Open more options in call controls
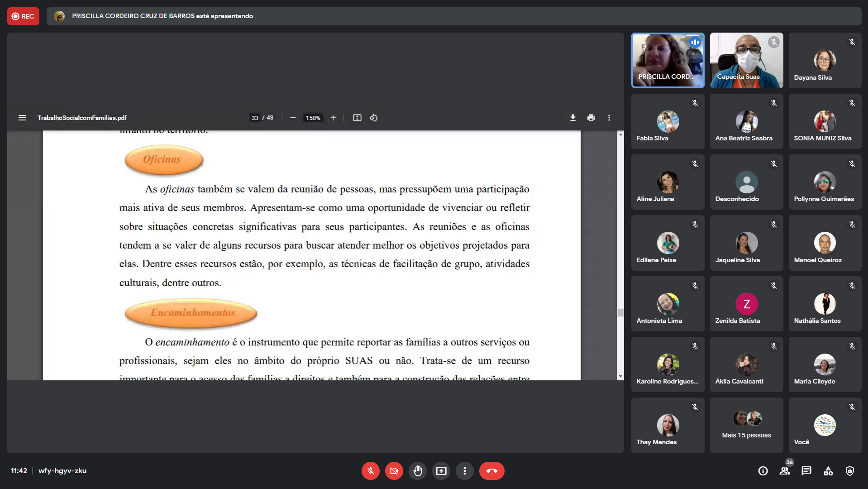The image size is (868, 489). click(x=464, y=471)
